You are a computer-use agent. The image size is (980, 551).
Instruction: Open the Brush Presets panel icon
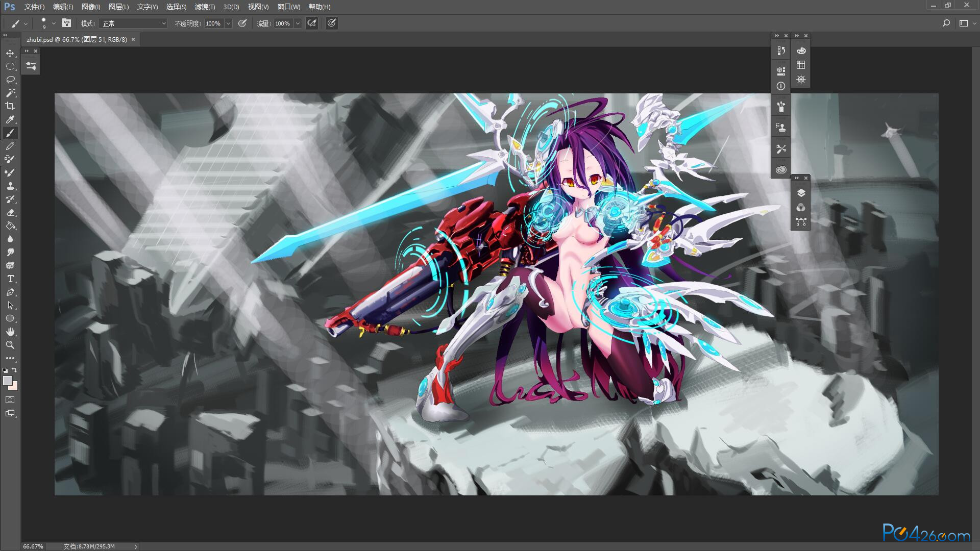pos(781,107)
